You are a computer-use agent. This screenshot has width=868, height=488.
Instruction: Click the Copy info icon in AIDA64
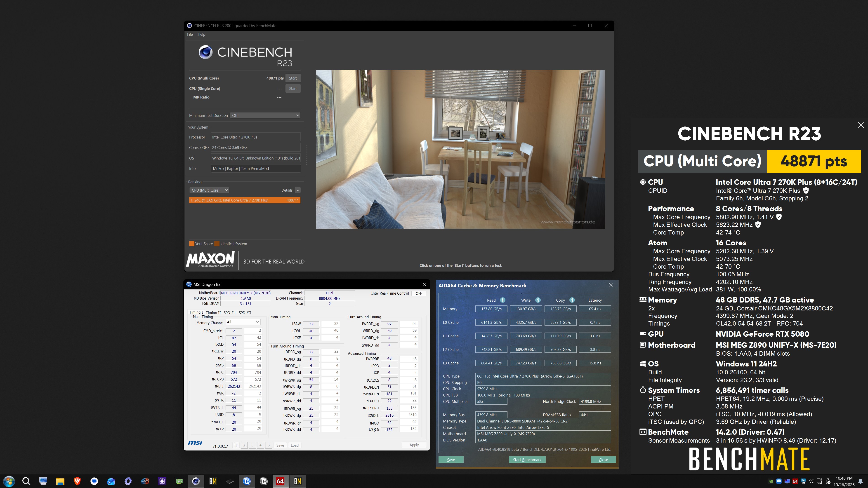coord(572,300)
